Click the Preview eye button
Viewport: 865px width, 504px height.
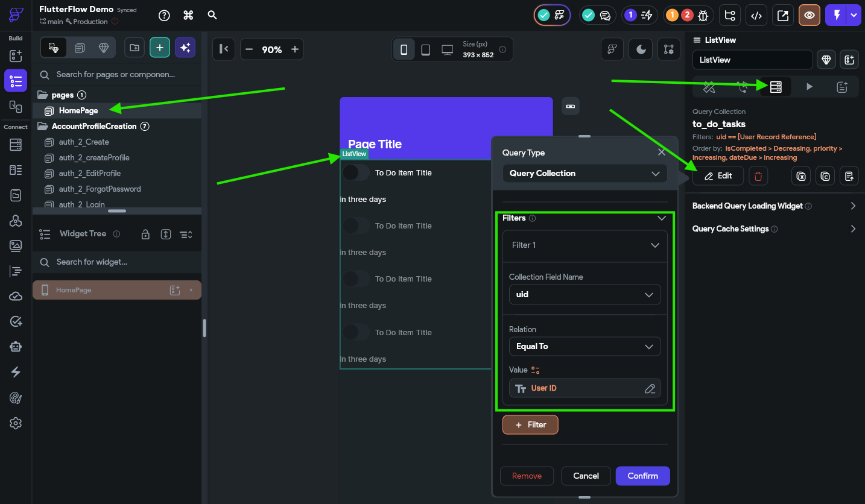(810, 15)
